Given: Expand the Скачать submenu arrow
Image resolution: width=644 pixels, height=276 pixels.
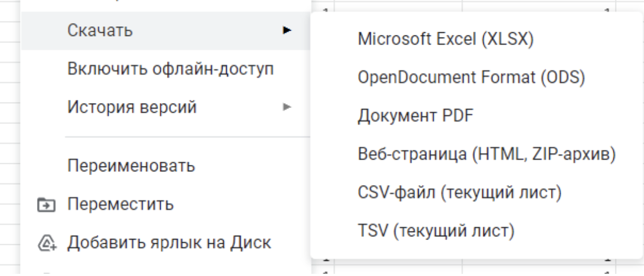Looking at the screenshot, I should tap(287, 30).
